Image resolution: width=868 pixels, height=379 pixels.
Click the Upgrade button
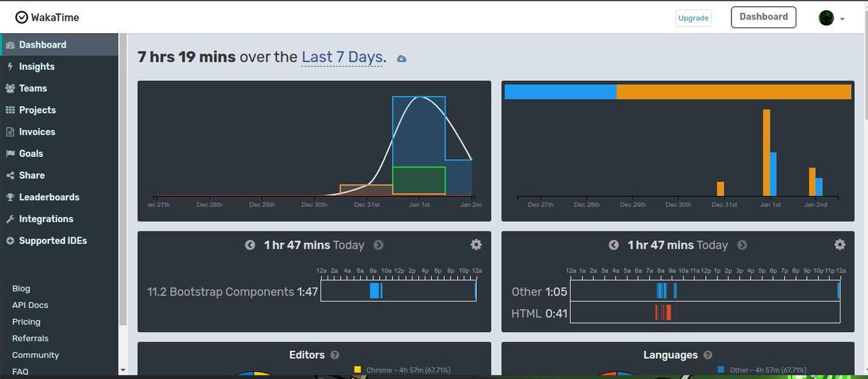click(693, 17)
